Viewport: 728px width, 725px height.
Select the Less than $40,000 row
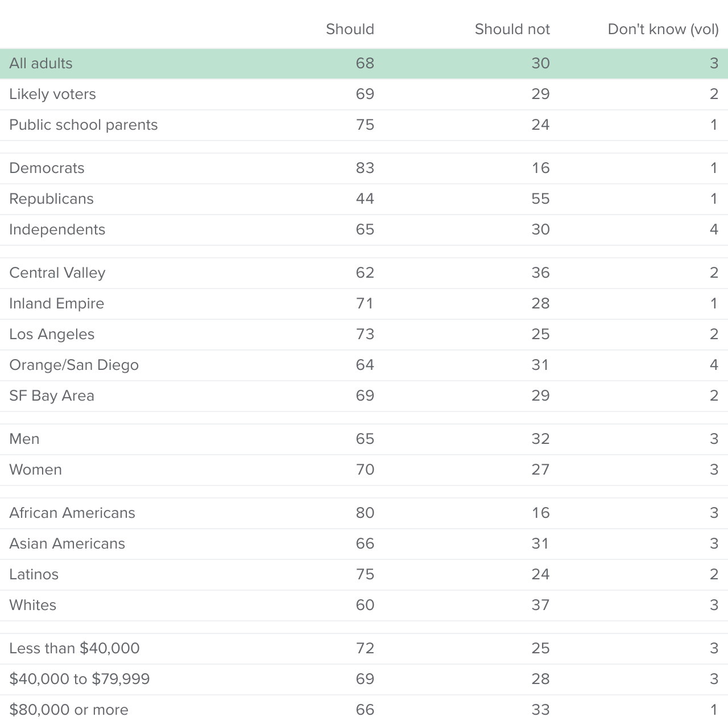click(x=364, y=648)
